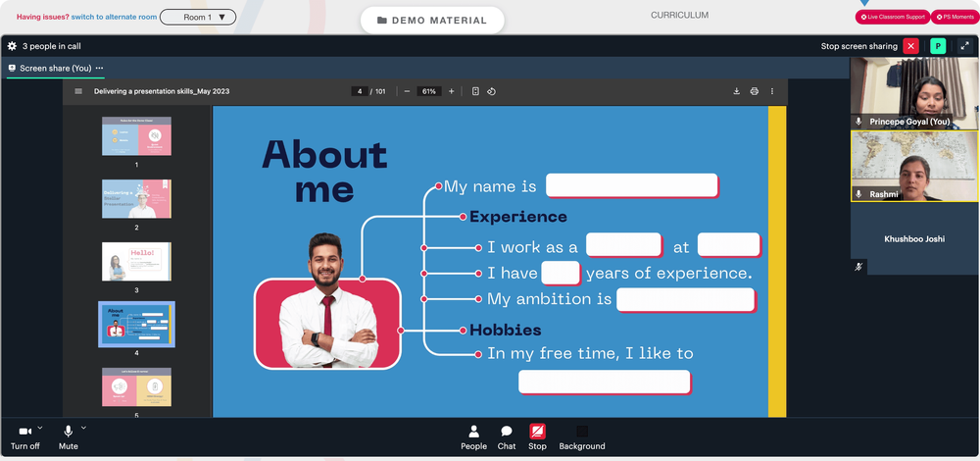Zoom out the PDF with minus
The height and width of the screenshot is (461, 980).
pos(407,91)
